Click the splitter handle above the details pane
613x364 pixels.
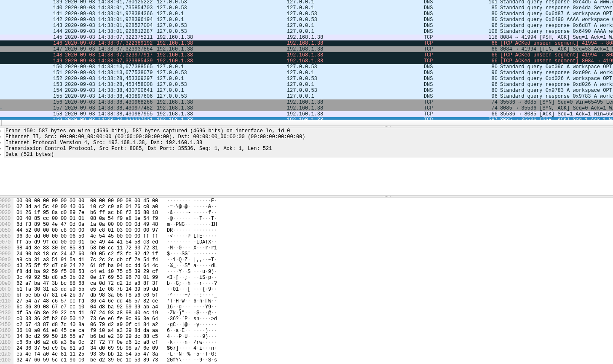[x=386, y=126]
